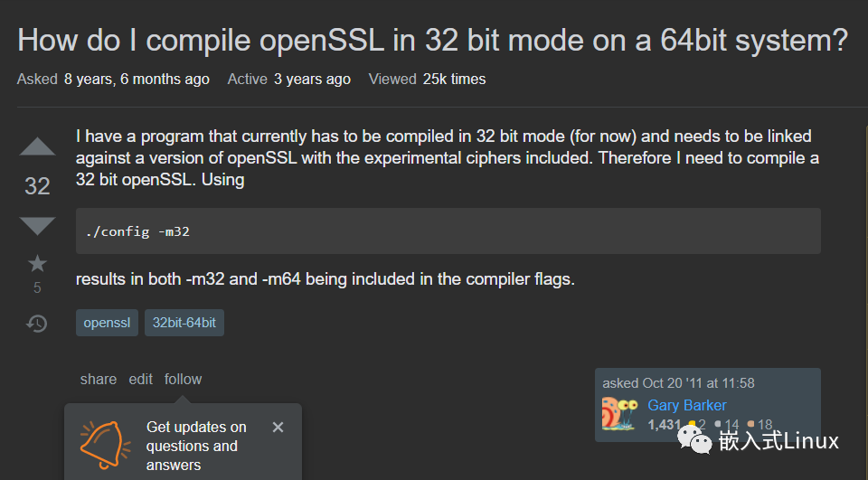Click the reputation score 1,431

click(665, 425)
